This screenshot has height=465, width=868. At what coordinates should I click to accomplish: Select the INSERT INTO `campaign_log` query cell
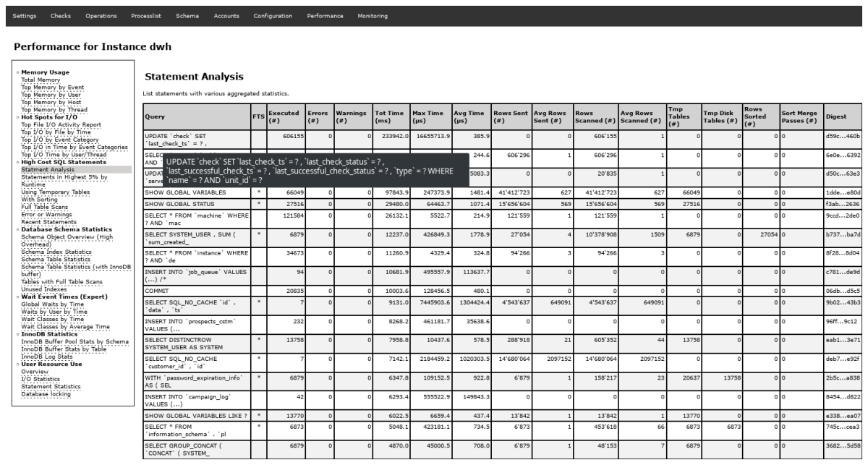pyautogui.click(x=197, y=401)
